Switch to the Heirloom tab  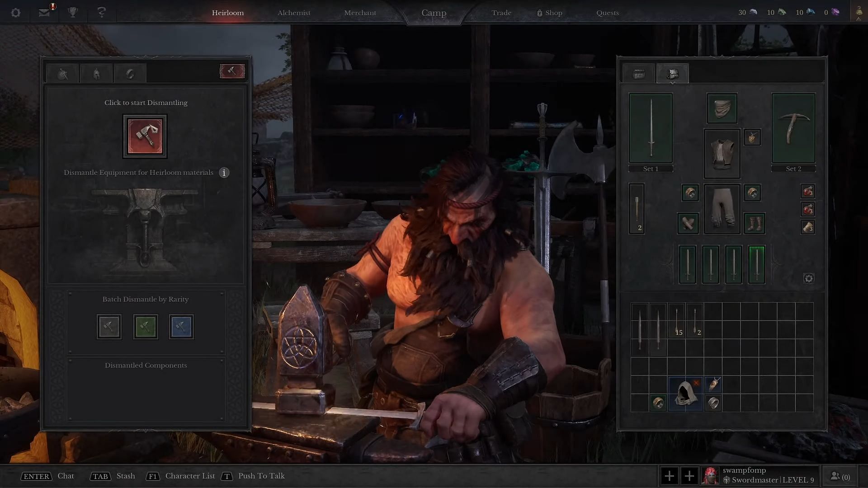click(227, 13)
